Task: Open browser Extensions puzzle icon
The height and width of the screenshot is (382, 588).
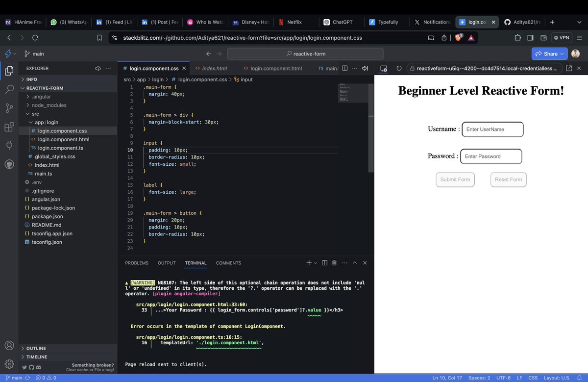Action: tap(518, 37)
